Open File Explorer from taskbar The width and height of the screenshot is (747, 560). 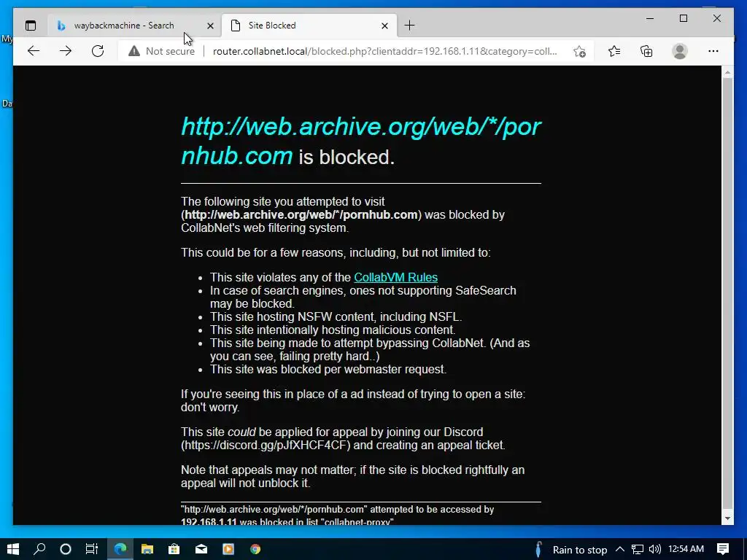pos(147,549)
